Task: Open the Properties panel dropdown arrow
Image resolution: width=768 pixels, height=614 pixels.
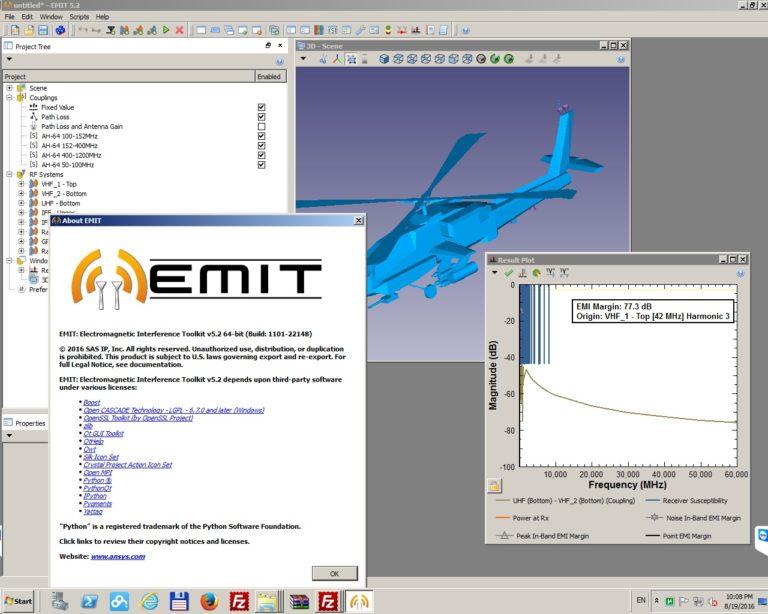Action: [9, 435]
